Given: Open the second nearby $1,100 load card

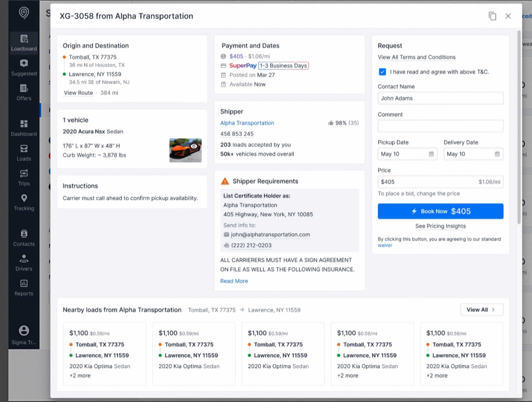Looking at the screenshot, I should [194, 354].
